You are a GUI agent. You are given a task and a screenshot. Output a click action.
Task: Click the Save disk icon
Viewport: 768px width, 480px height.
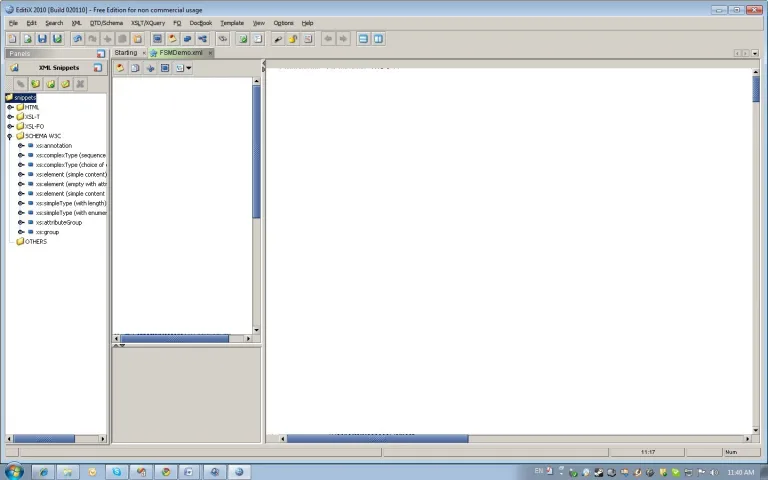[x=43, y=39]
